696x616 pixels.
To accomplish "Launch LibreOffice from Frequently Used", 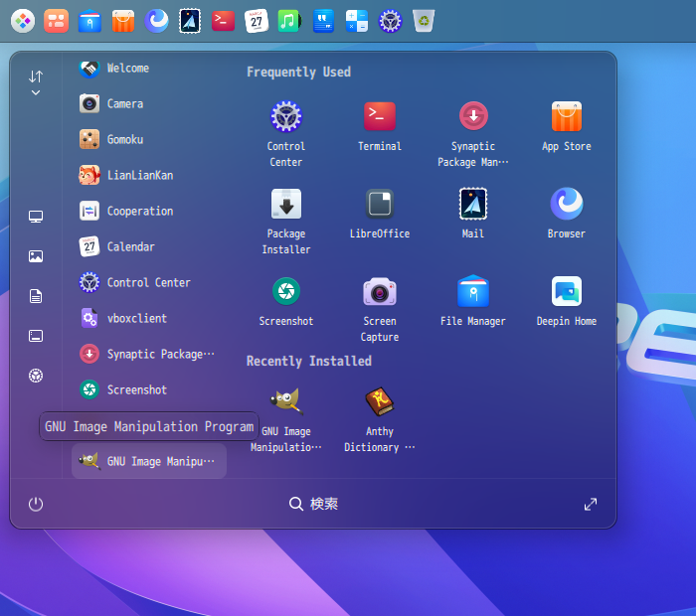I will (379, 205).
